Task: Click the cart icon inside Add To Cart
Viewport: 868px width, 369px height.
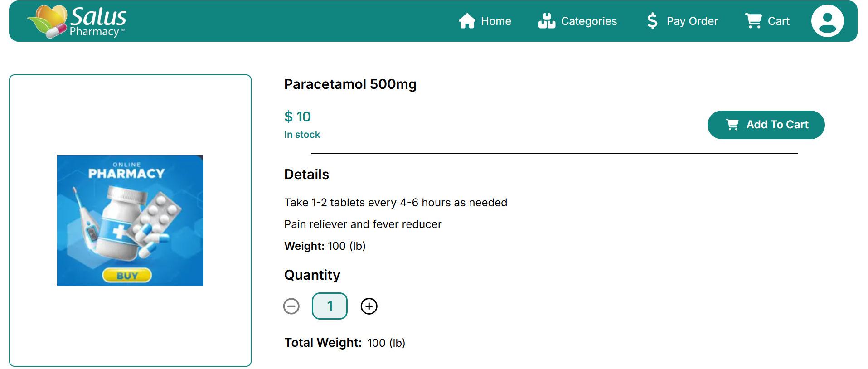Action: [732, 125]
